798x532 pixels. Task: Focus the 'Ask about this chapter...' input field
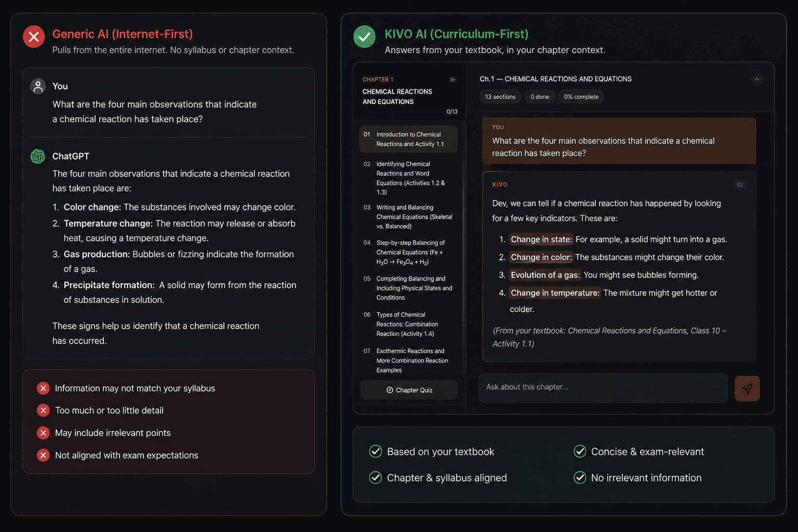[603, 388]
